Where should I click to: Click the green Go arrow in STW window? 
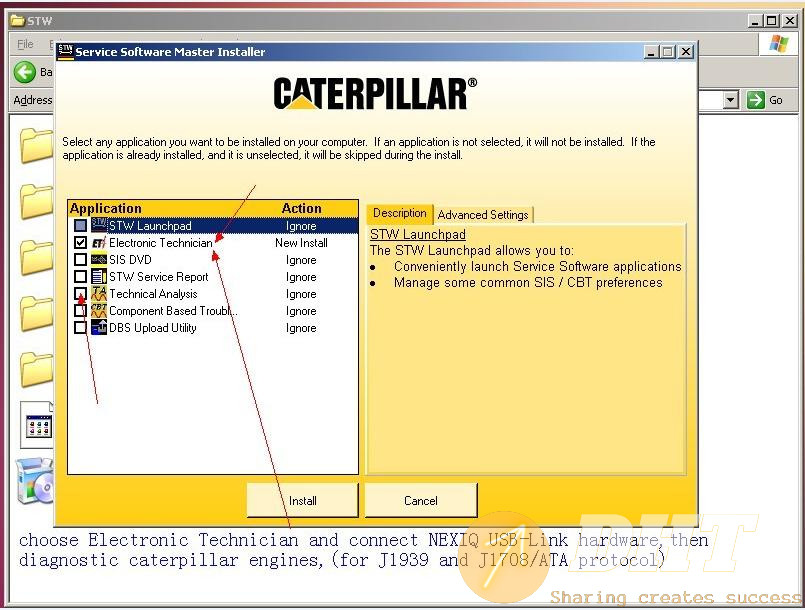756,100
